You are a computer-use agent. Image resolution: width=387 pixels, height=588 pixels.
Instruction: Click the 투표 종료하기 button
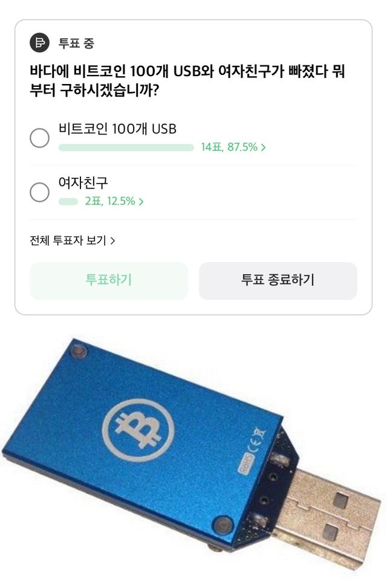(x=278, y=280)
